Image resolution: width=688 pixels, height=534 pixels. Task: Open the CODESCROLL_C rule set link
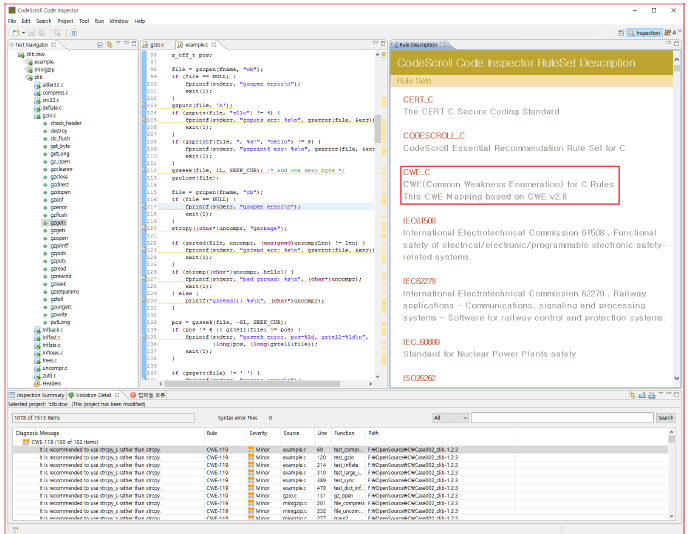click(434, 136)
